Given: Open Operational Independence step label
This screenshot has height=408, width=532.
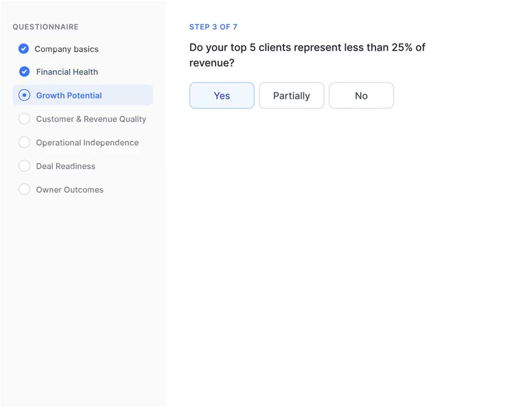Looking at the screenshot, I should coord(87,143).
